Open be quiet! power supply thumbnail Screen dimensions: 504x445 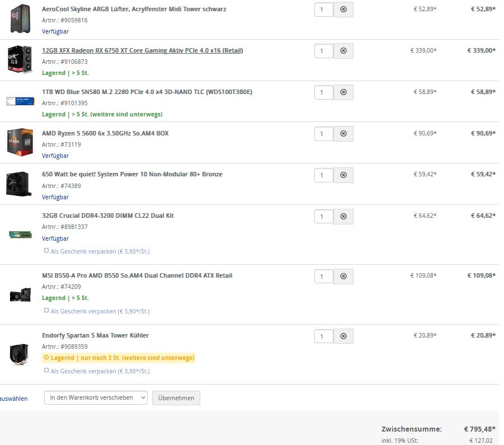[19, 184]
